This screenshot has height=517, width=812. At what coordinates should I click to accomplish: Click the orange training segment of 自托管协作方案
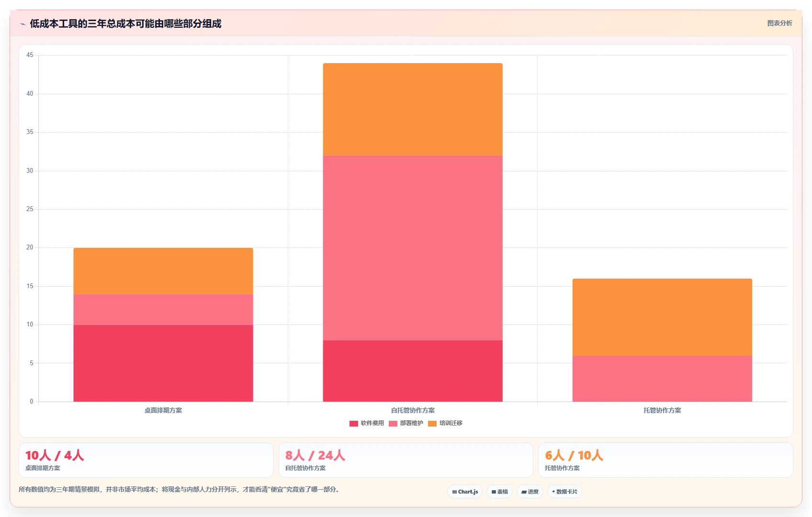tap(413, 109)
